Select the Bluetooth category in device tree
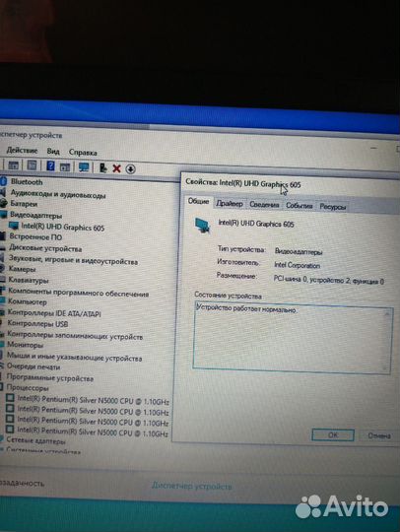400x532 pixels. tap(27, 182)
